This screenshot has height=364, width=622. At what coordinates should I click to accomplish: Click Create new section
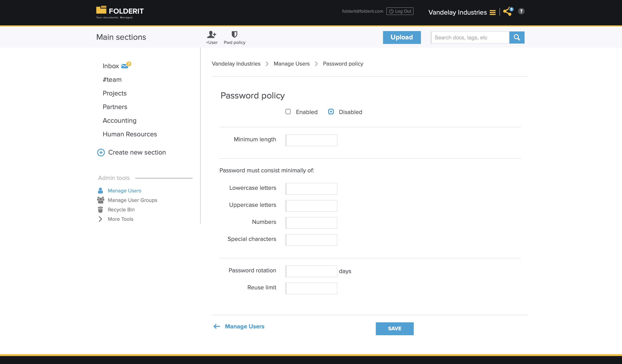137,152
